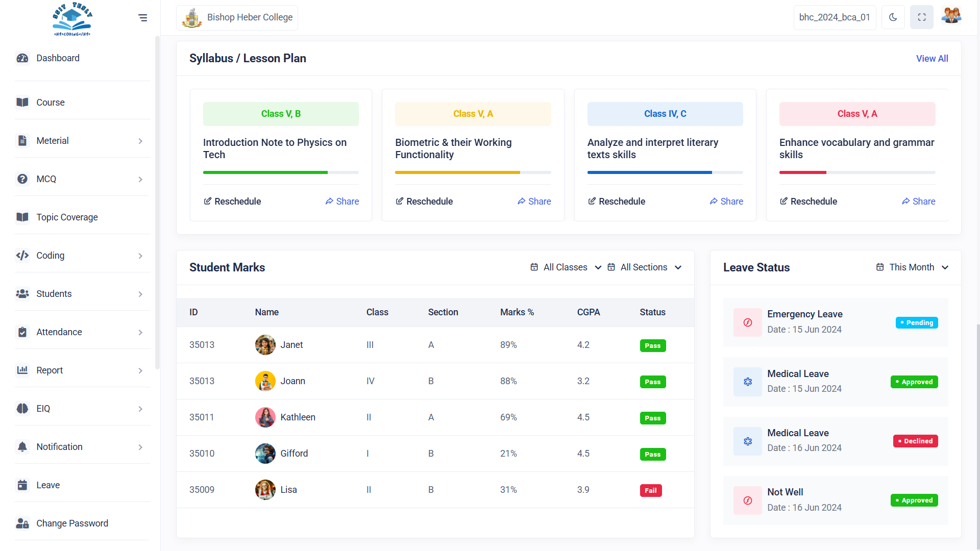Open the Topic Coverage menu item
The height and width of the screenshot is (551, 980).
click(67, 217)
